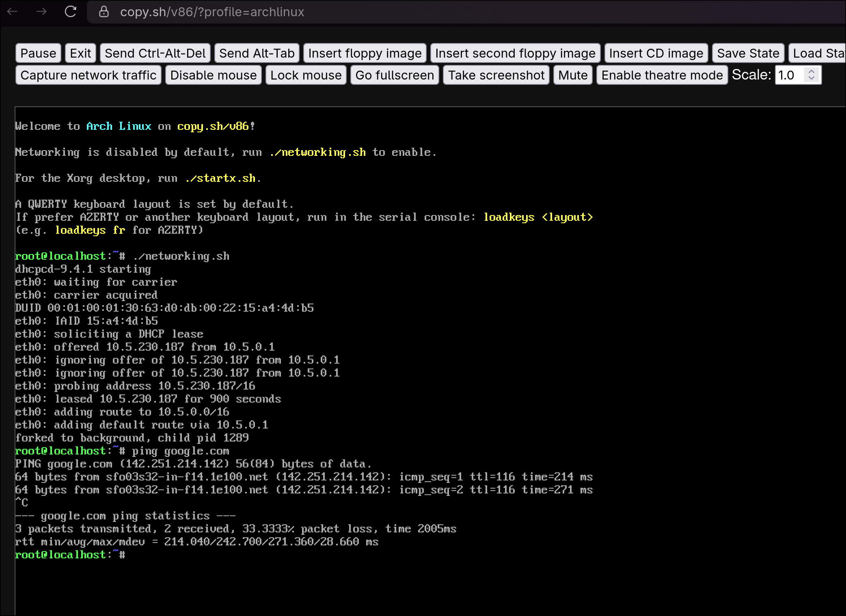Pause the emulator
Image resolution: width=846 pixels, height=616 pixels.
[38, 53]
